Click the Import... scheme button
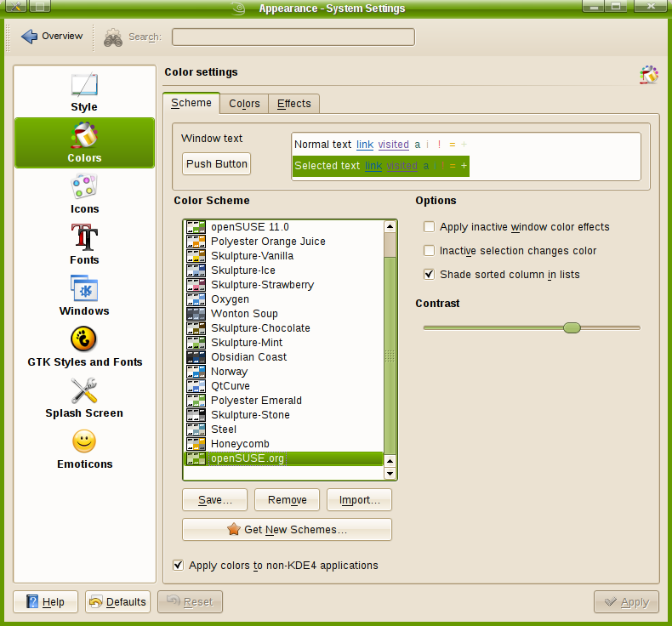Image resolution: width=672 pixels, height=626 pixels. click(x=359, y=499)
